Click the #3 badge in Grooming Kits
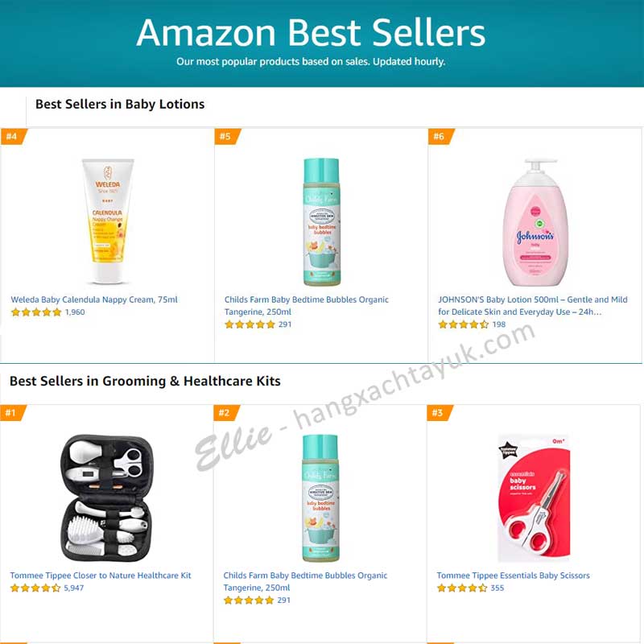 tap(439, 413)
